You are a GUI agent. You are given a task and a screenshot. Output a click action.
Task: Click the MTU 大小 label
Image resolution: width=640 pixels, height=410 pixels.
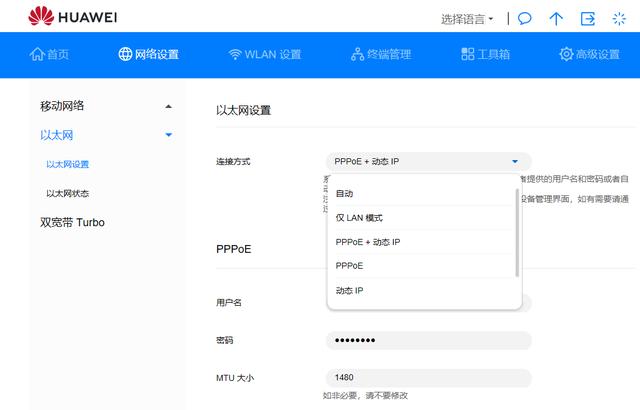[235, 378]
